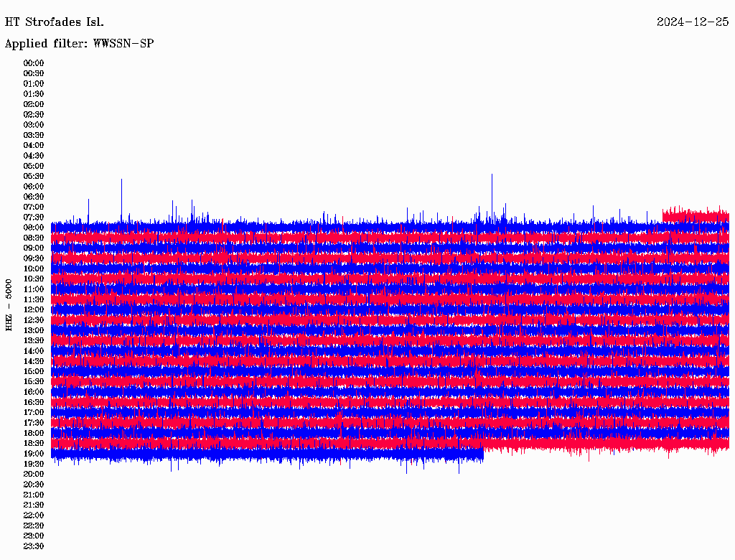Select the 20:00 time label
Viewport: 735px width, 560px height.
(34, 474)
